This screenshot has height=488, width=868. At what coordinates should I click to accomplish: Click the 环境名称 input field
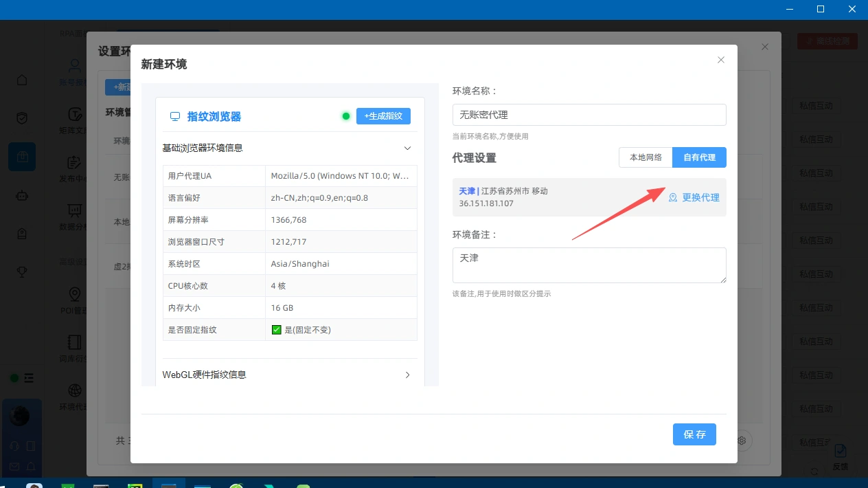(x=589, y=115)
